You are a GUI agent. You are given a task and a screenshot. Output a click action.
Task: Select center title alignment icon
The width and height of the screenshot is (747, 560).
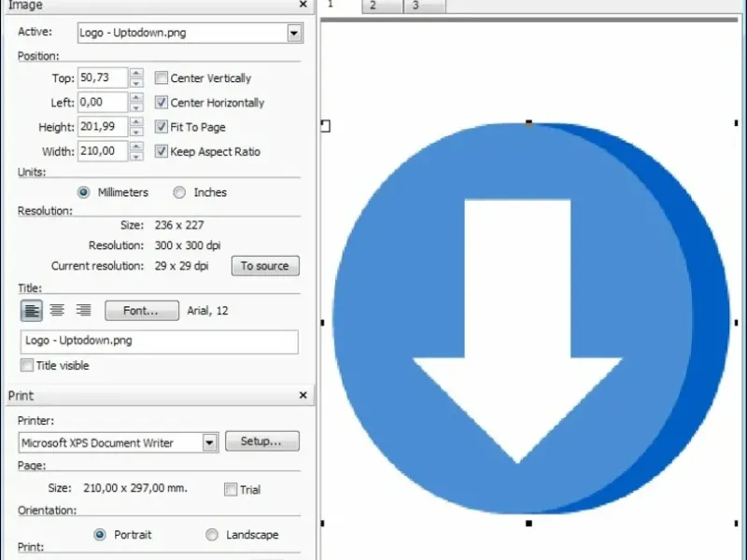[57, 311]
